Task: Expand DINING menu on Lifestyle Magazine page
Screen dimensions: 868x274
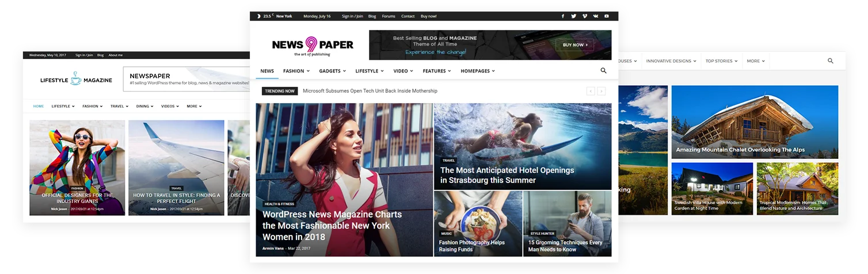Action: tap(144, 106)
